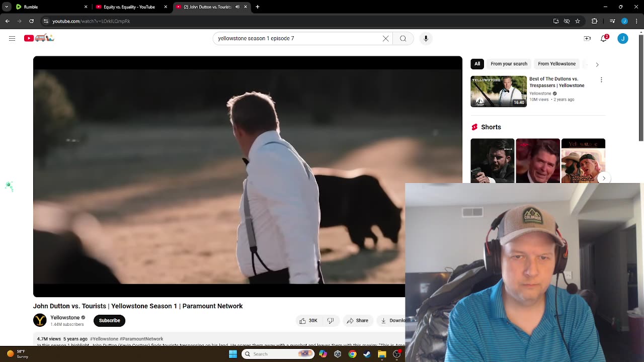Screen dimensions: 644x362
Task: Open Chrome profile avatar in toolbar
Action: click(x=624, y=21)
